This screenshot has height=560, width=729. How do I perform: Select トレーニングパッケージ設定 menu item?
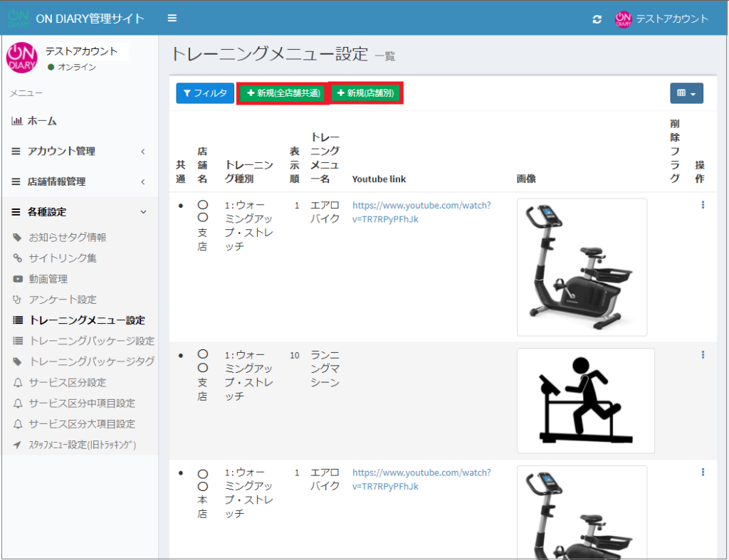click(x=91, y=341)
